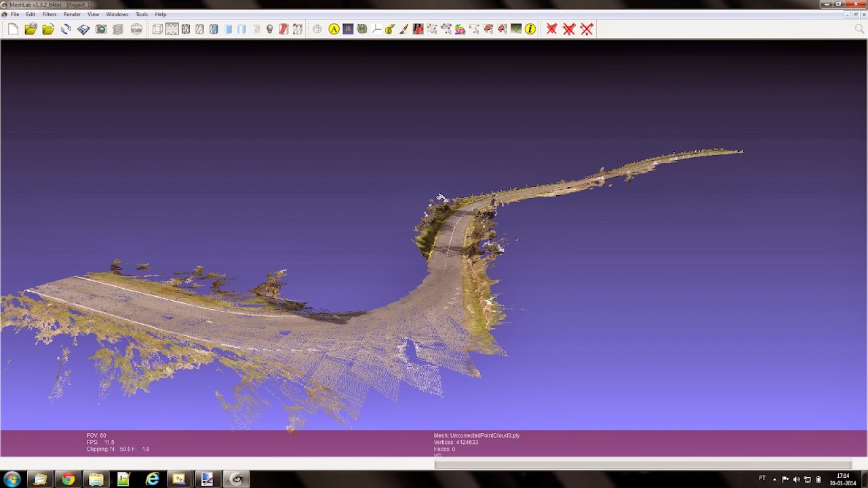Click the 'Vertices: 4124633' status text
The image size is (868, 488).
456,442
